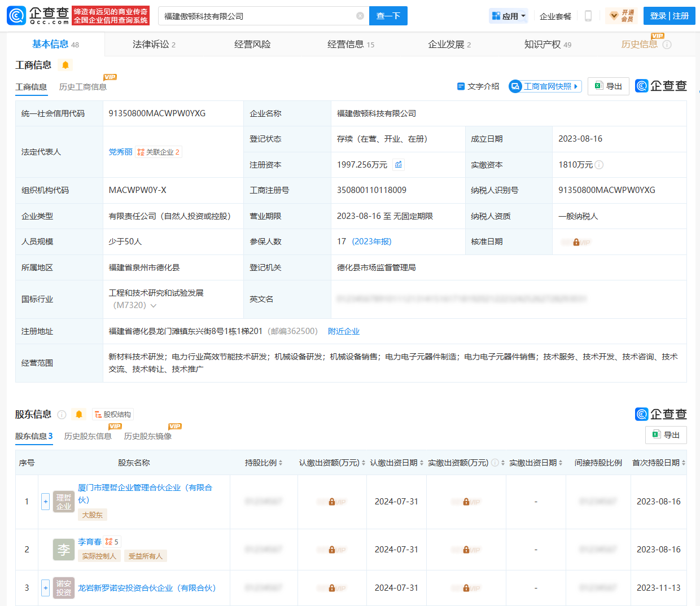This screenshot has height=606, width=700.
Task: Click the Qcc.com logo in header
Action: coord(38,16)
